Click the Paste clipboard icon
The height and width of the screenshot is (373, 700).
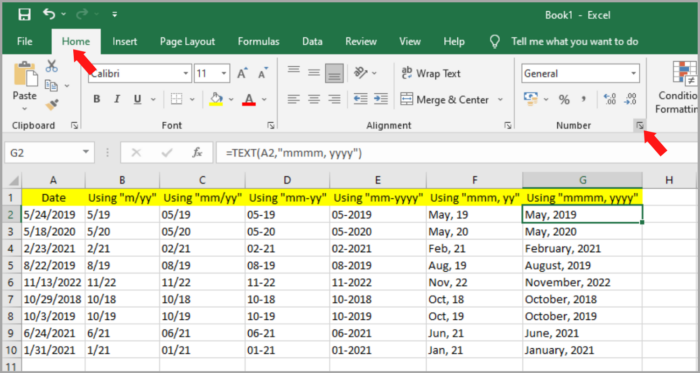tap(25, 74)
